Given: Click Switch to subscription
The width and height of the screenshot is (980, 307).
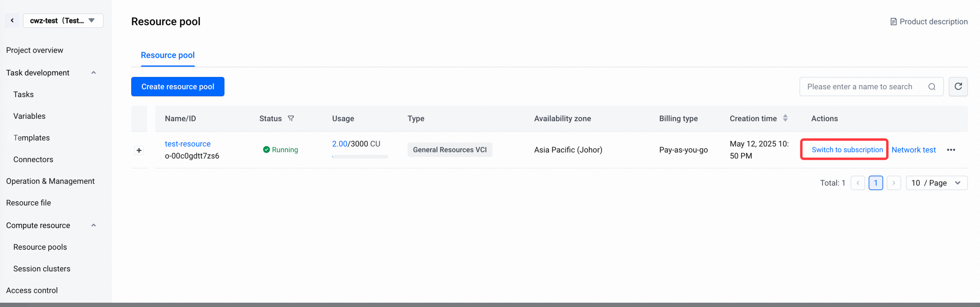Looking at the screenshot, I should point(847,150).
